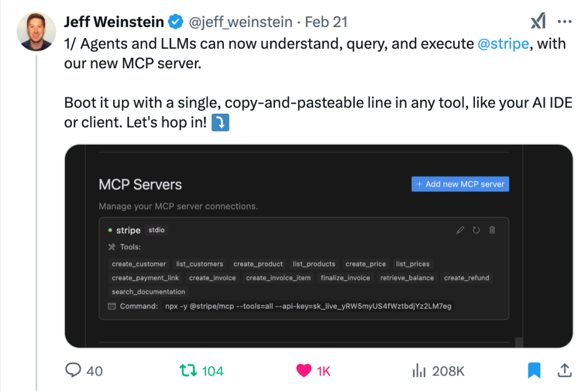
Task: Open the more options menu
Action: tap(564, 21)
